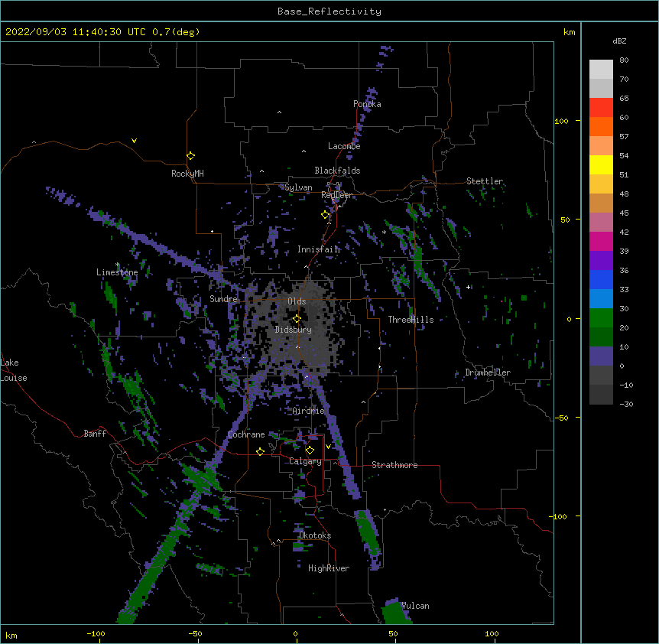Click the yellow diamond marker below Cochrane
Viewport: 659px width, 644px height.
tap(260, 451)
